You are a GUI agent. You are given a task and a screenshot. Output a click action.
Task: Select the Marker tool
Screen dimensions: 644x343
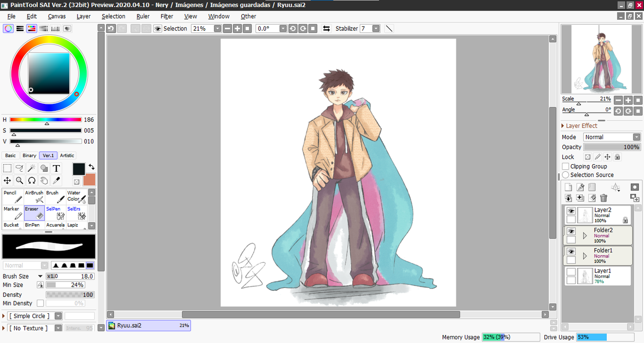13,213
